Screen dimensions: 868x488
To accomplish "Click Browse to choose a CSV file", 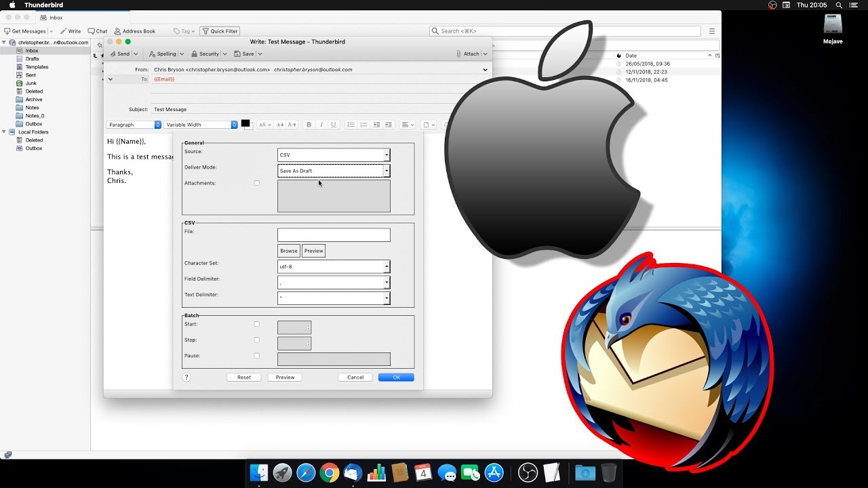I will click(x=289, y=251).
